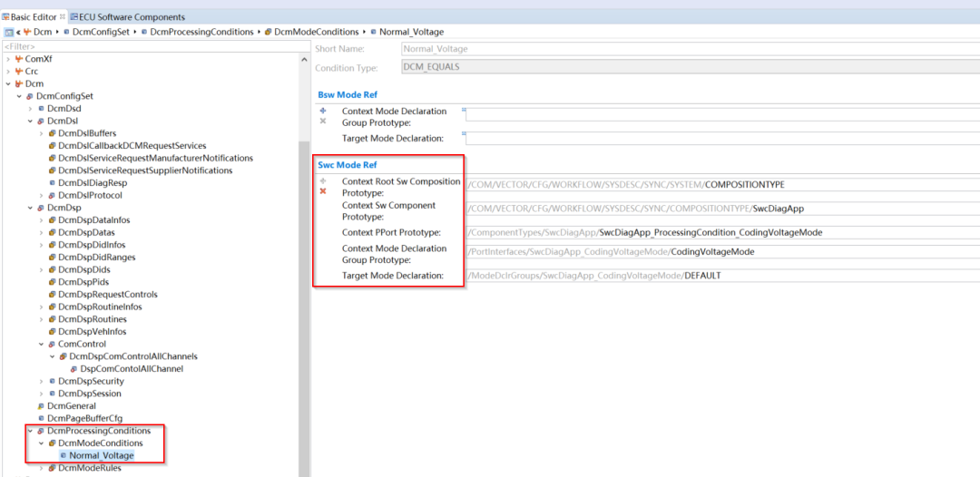Image resolution: width=980 pixels, height=477 pixels.
Task: Click the Swc Target Mode Declaration DEFAULT field
Action: point(722,276)
